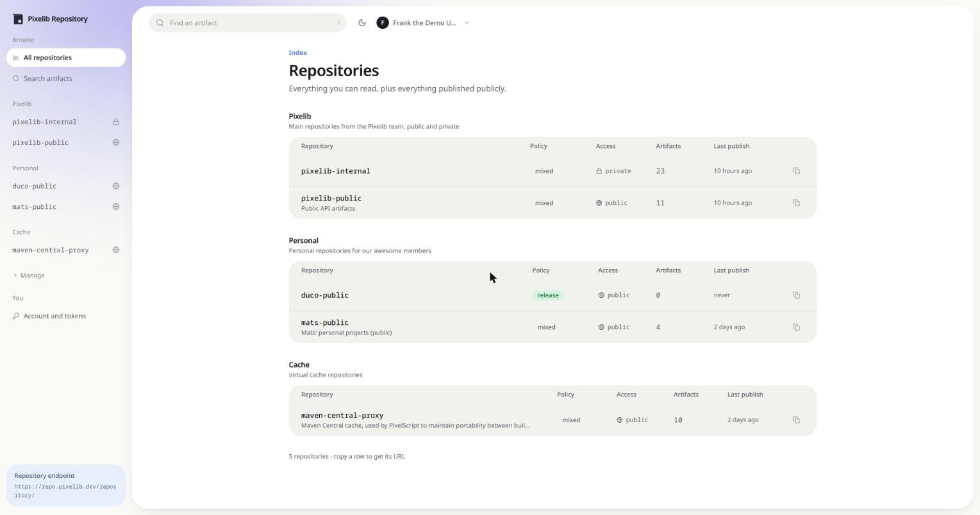Click the Pixelib Repository title

(x=58, y=19)
